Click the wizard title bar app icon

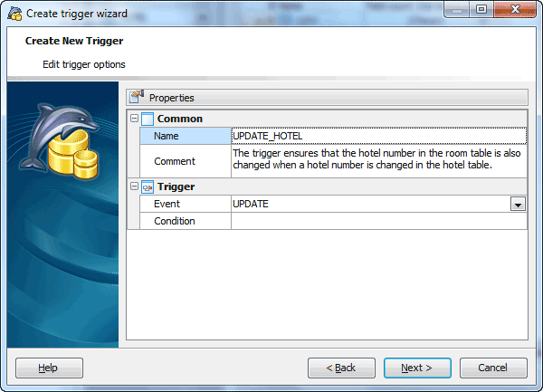pyautogui.click(x=14, y=14)
